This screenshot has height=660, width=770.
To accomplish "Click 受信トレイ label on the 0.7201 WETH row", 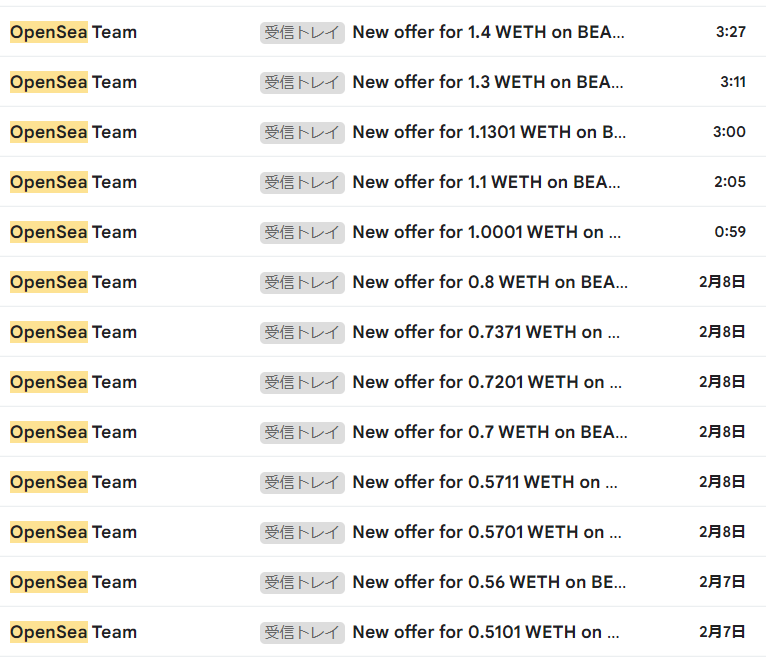I will tap(302, 383).
